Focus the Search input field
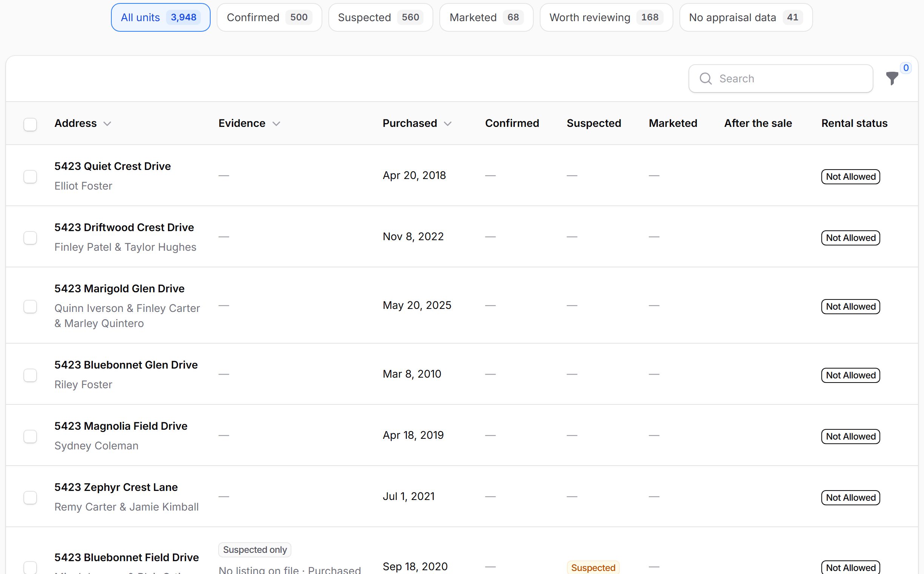 click(x=781, y=79)
